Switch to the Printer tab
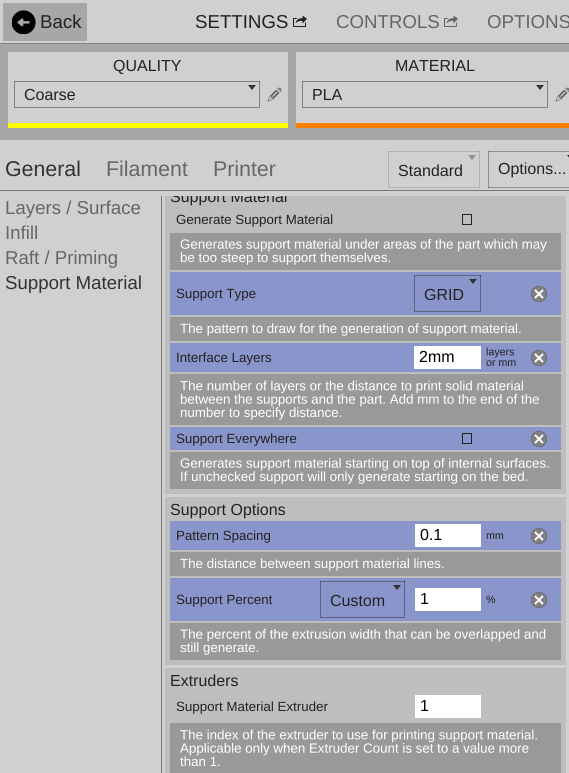Viewport: 569px width, 773px height. 244,169
